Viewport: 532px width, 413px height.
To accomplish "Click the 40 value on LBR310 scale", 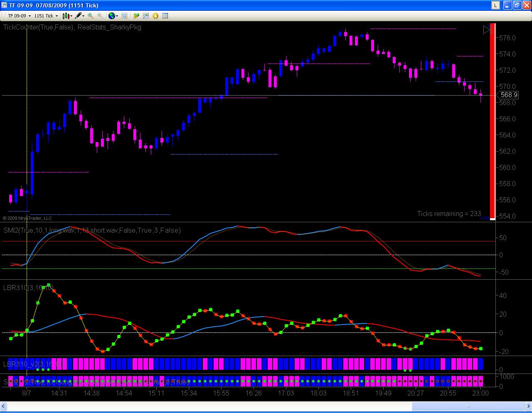I will [x=503, y=295].
